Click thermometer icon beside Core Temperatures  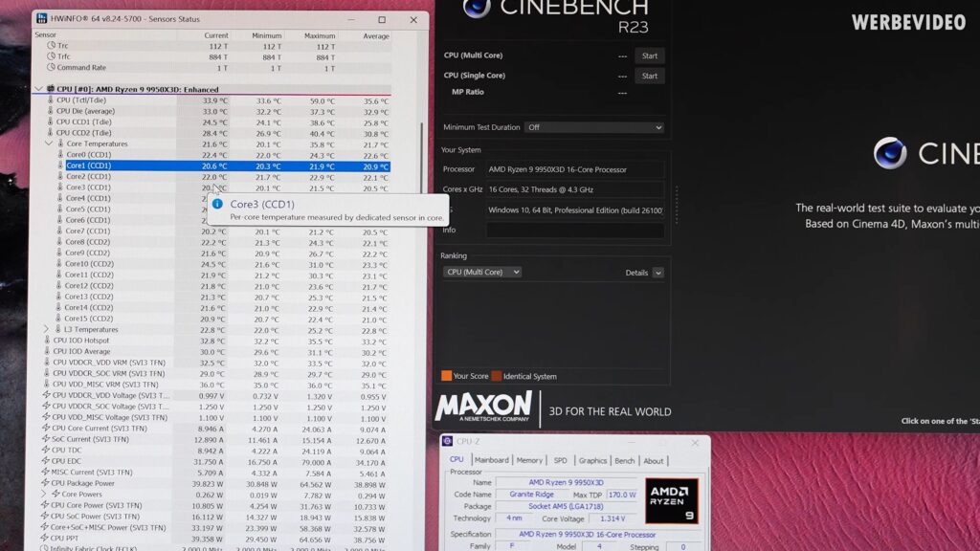tap(60, 143)
